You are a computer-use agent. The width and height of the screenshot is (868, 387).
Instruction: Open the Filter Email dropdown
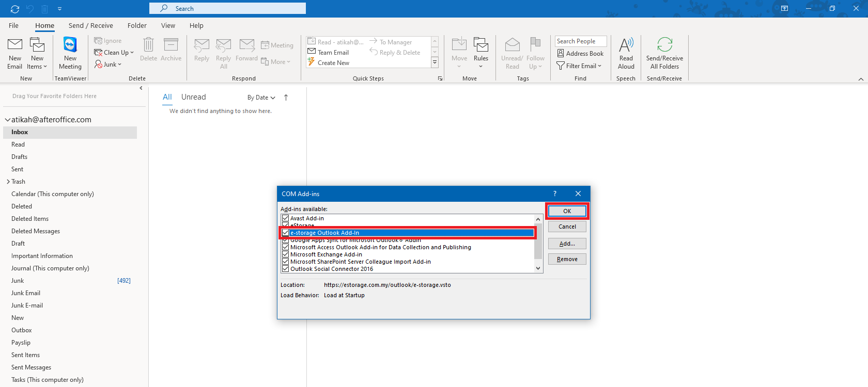(x=579, y=66)
